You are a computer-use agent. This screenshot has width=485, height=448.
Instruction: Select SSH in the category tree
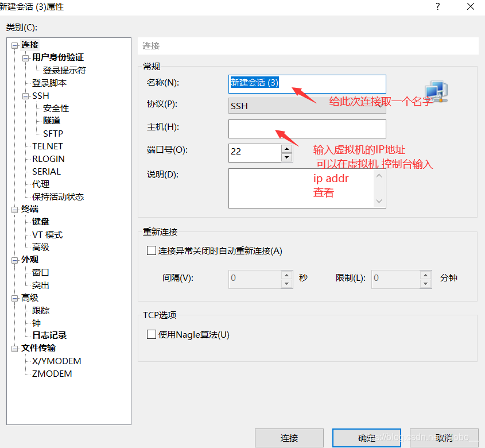point(41,96)
